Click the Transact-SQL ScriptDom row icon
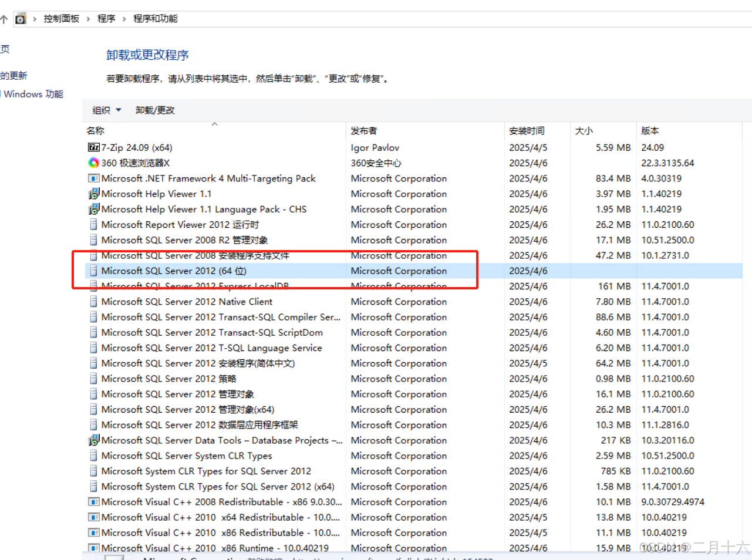Viewport: 752px width, 560px height. pos(93,332)
